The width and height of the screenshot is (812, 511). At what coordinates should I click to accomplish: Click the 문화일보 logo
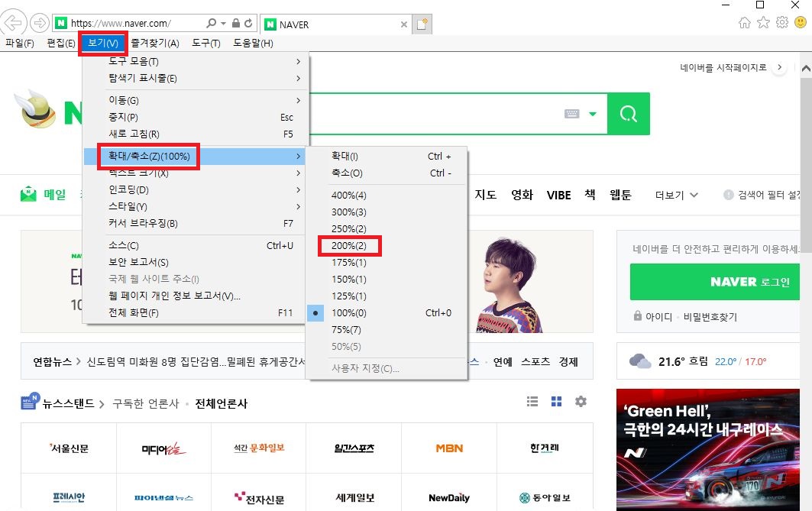pyautogui.click(x=259, y=448)
